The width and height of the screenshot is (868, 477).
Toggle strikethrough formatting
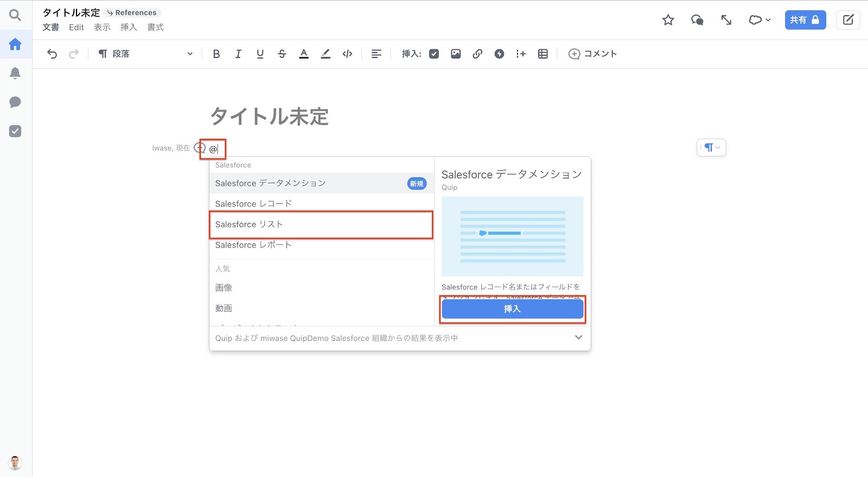pos(282,54)
